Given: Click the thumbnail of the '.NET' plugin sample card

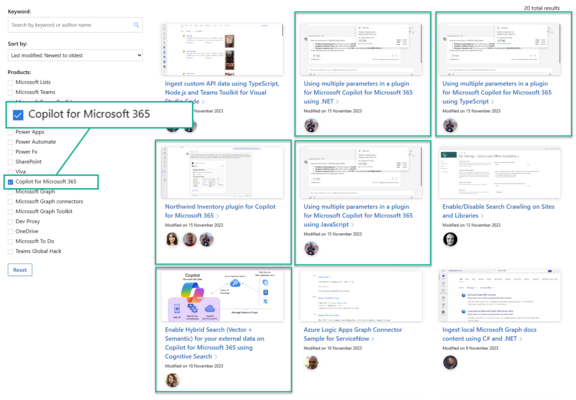Looking at the screenshot, I should (361, 50).
